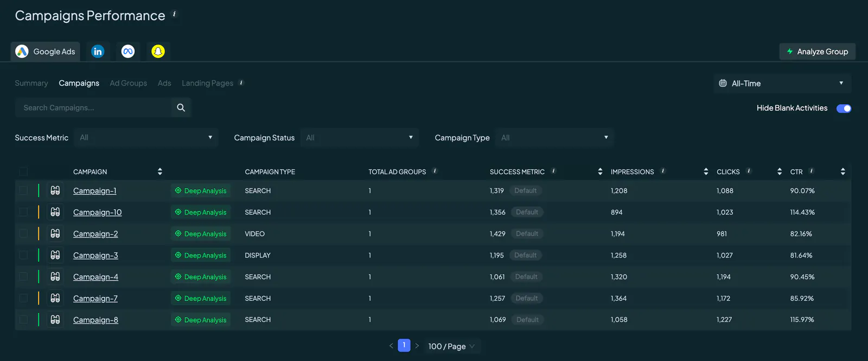Sort by the CTR column arrows
The height and width of the screenshot is (361, 868).
[843, 172]
